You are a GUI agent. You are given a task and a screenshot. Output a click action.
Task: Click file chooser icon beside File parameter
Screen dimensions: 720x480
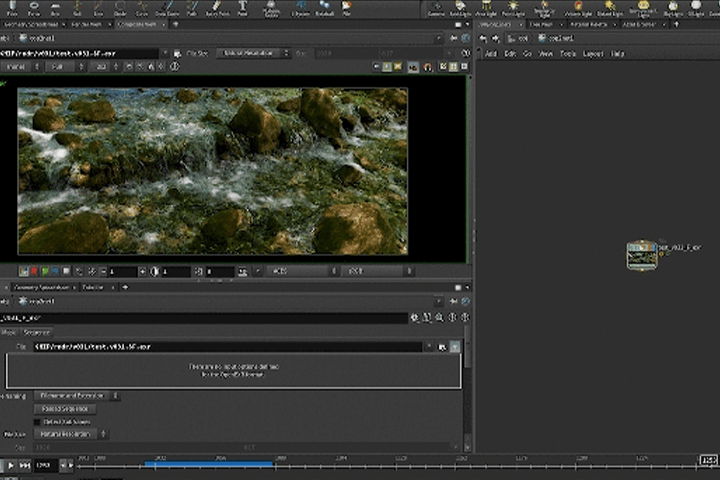[x=442, y=347]
